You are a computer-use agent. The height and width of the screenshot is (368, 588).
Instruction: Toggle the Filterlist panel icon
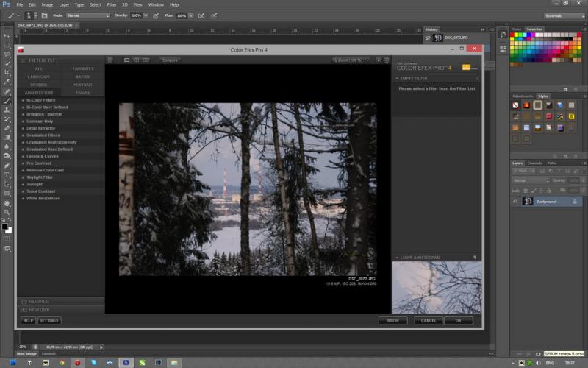tap(23, 60)
